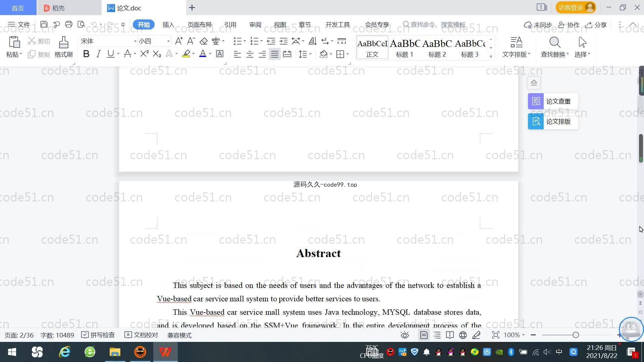Increase font size with A+ icon
644x362 pixels.
tap(179, 41)
